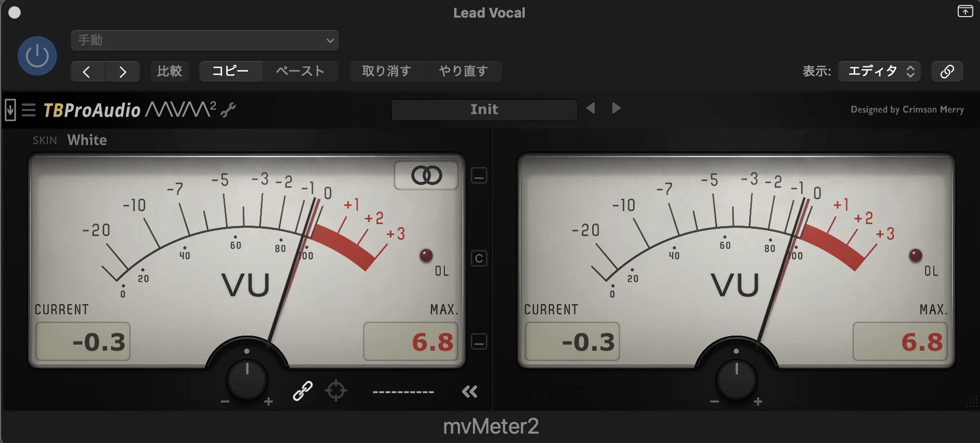This screenshot has height=443, width=980.
Task: Select next preset with right triangle arrow
Action: [616, 108]
